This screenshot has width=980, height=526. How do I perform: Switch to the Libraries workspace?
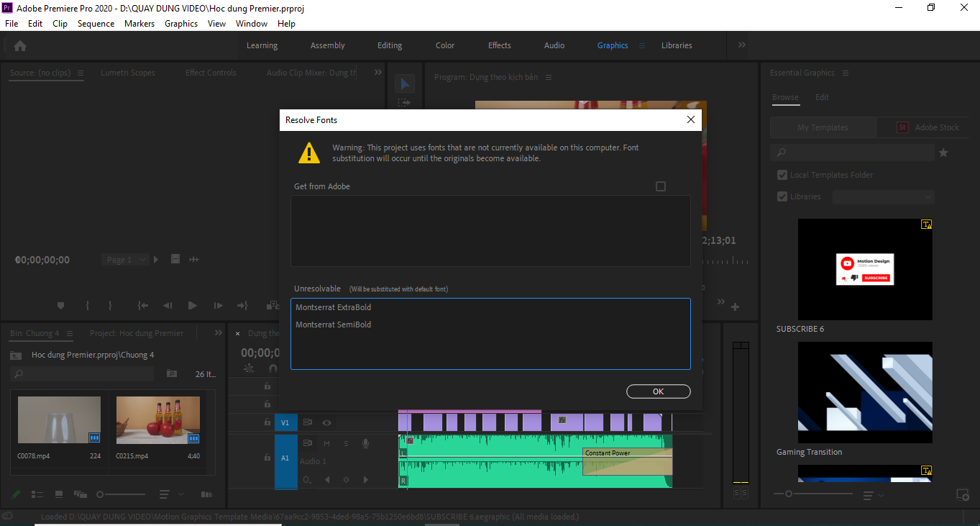pos(677,45)
